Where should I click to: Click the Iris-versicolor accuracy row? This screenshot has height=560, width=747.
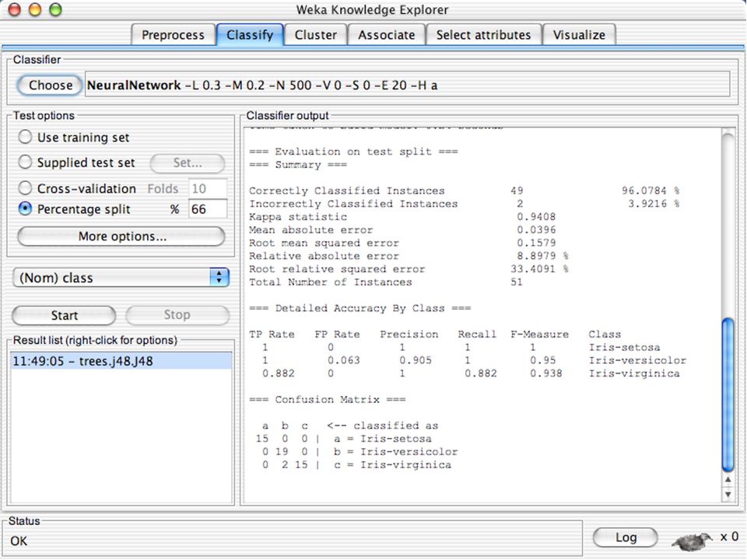pos(474,360)
